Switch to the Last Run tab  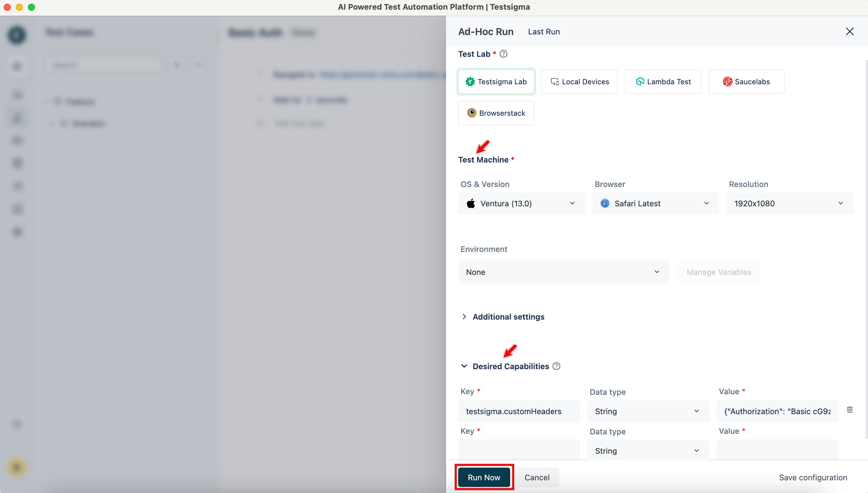click(x=544, y=31)
